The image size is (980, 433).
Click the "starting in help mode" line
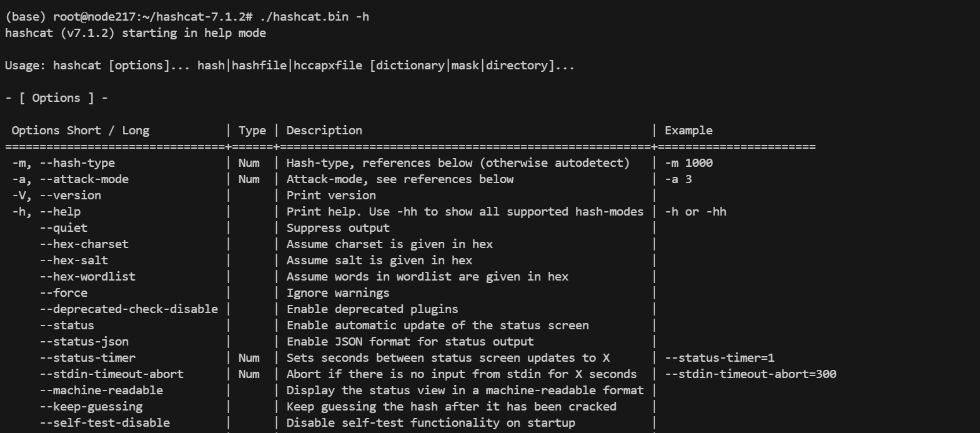pyautogui.click(x=194, y=33)
